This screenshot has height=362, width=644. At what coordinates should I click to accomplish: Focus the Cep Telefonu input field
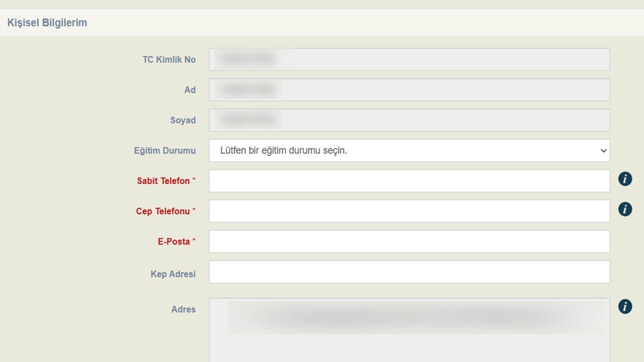click(409, 211)
